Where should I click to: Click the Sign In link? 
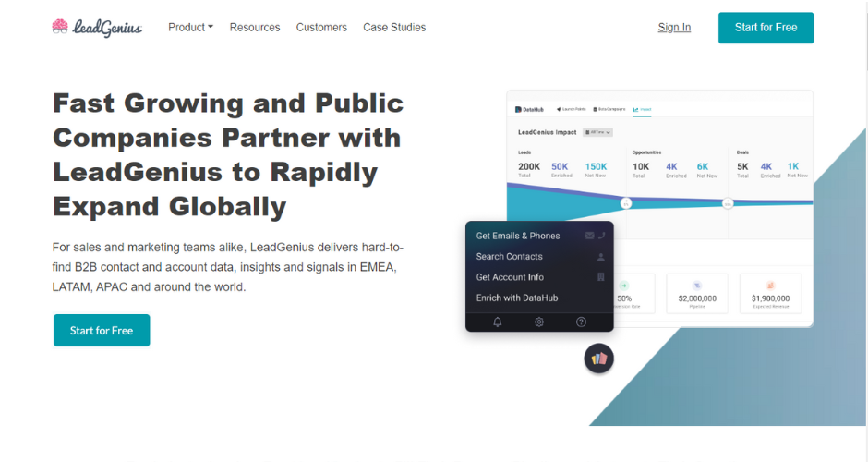(674, 27)
